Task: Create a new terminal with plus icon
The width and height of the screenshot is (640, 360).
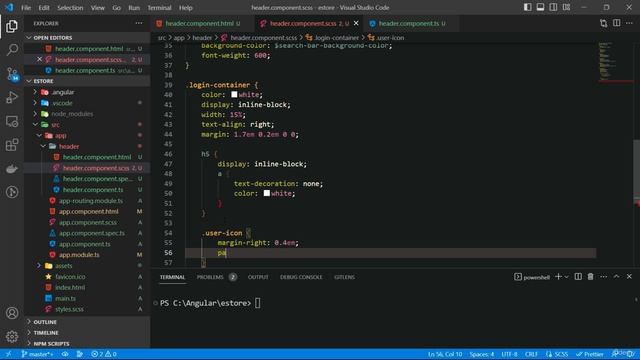Action: pos(558,277)
